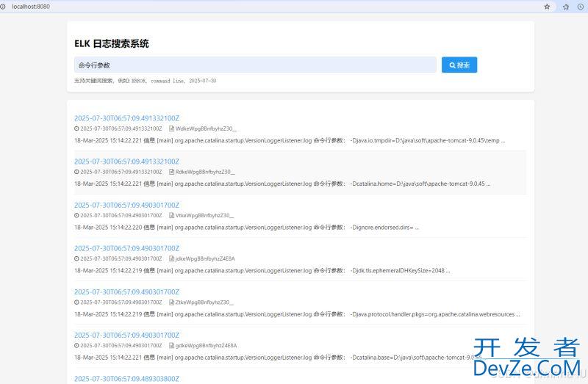Click document icon before VtkeWpgBBnfbyhzZ30__

point(171,215)
